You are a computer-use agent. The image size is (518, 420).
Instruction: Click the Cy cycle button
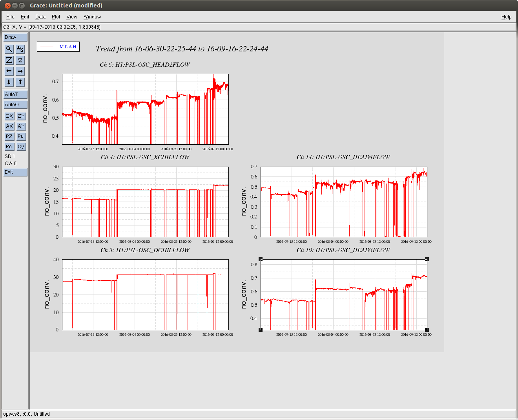coord(21,147)
